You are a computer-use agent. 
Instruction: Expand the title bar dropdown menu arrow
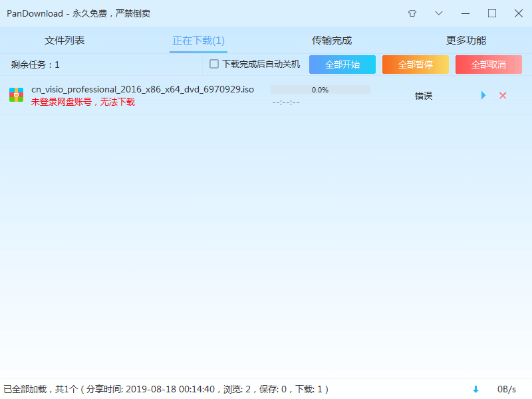[x=439, y=13]
